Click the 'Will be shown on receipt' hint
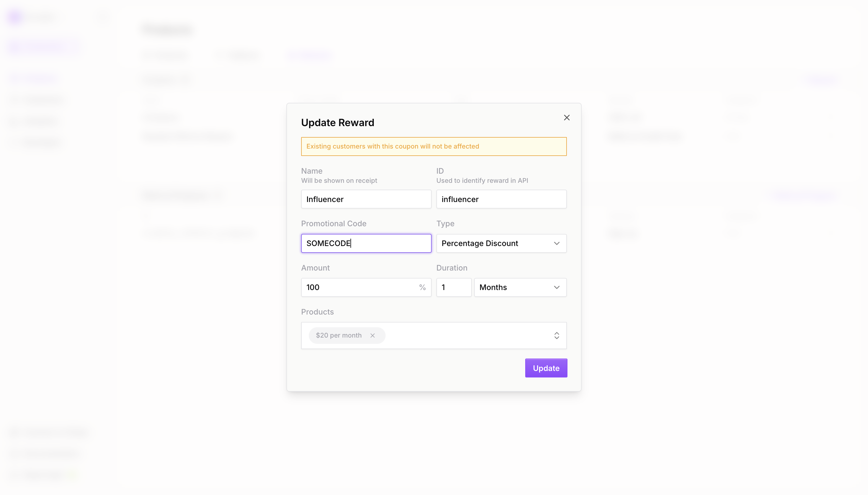 tap(339, 180)
